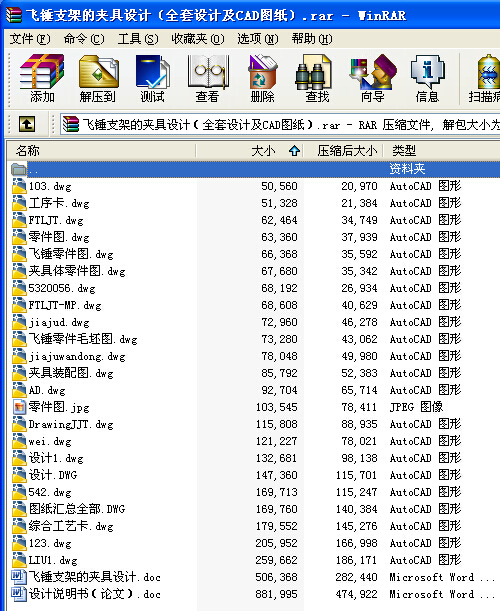Click the WinRAR title bar icon
The width and height of the screenshot is (500, 611).
(13, 15)
